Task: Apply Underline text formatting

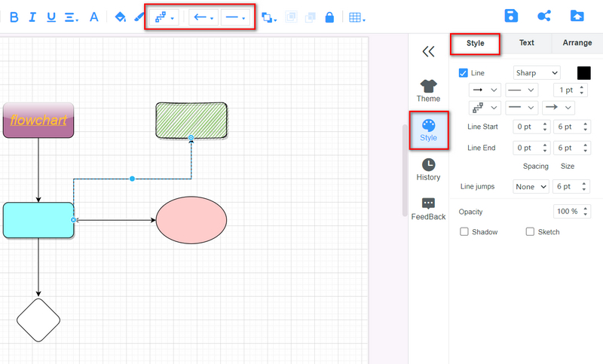Action: [x=51, y=17]
